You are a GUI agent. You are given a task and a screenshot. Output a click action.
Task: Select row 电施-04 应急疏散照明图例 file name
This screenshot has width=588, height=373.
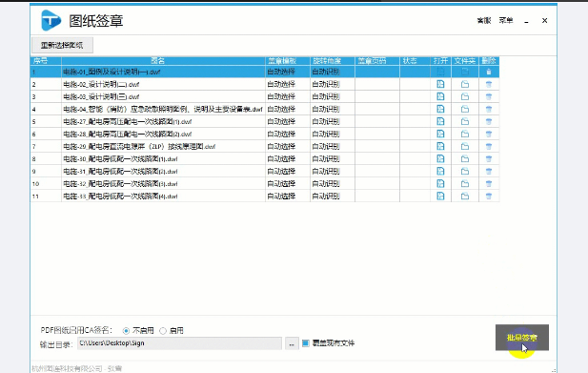pos(163,109)
